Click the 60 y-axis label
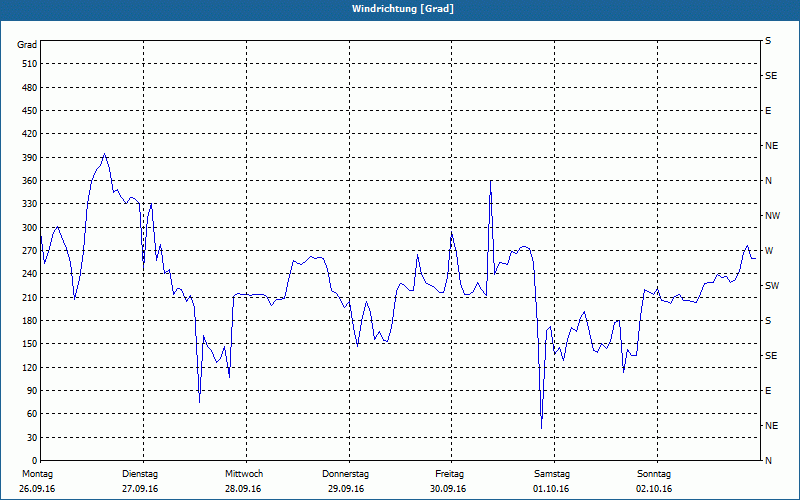Viewport: 800px width, 500px height. coord(32,414)
